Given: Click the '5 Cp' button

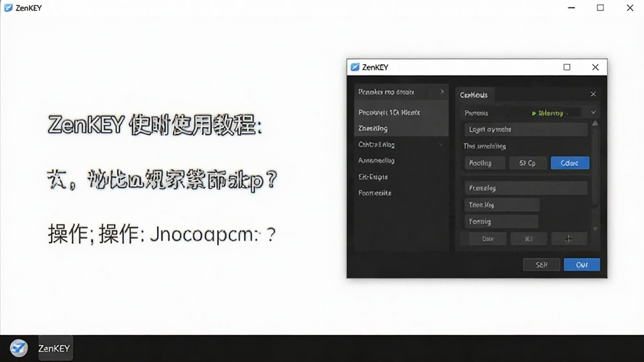Looking at the screenshot, I should (x=528, y=163).
